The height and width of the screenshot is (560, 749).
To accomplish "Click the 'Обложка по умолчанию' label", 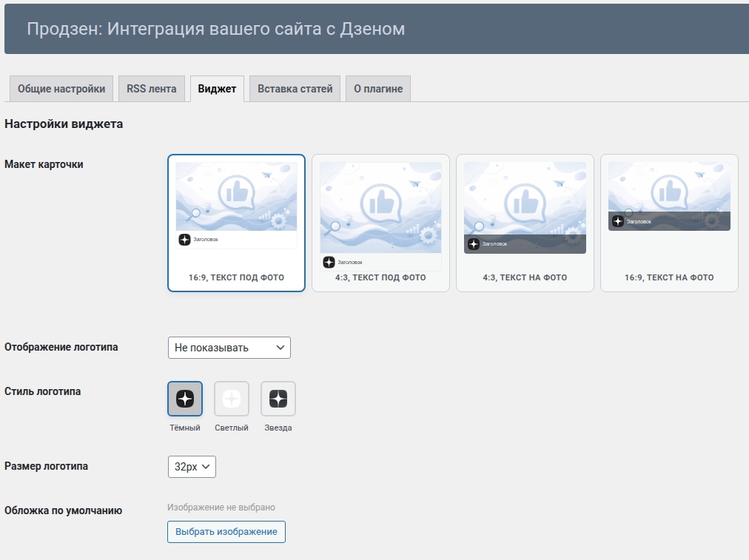I will coord(63,511).
